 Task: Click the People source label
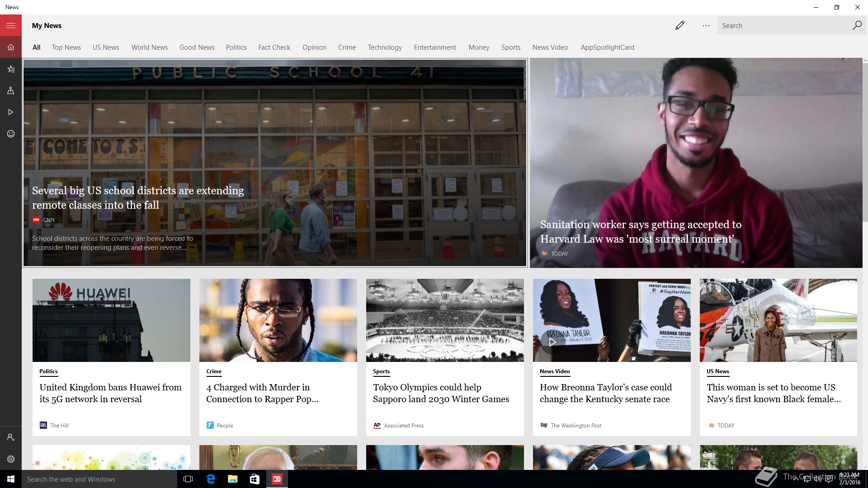click(x=225, y=426)
